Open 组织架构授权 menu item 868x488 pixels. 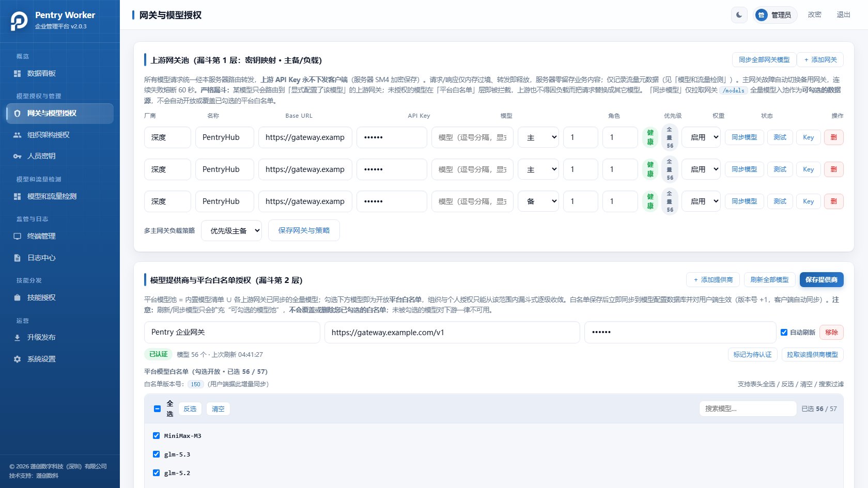[60, 135]
